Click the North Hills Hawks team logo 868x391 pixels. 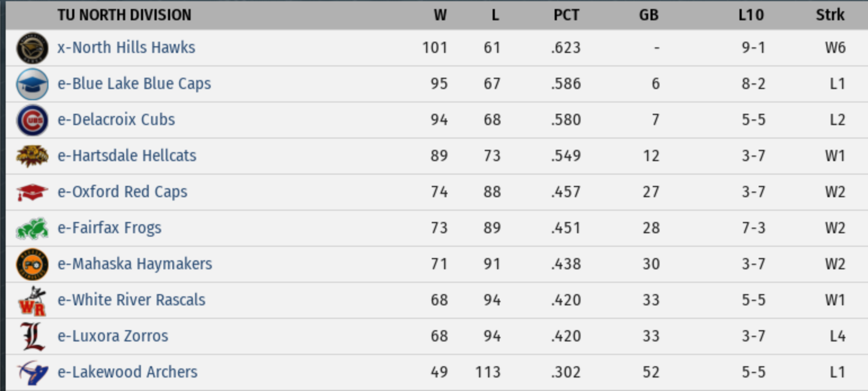pos(32,48)
